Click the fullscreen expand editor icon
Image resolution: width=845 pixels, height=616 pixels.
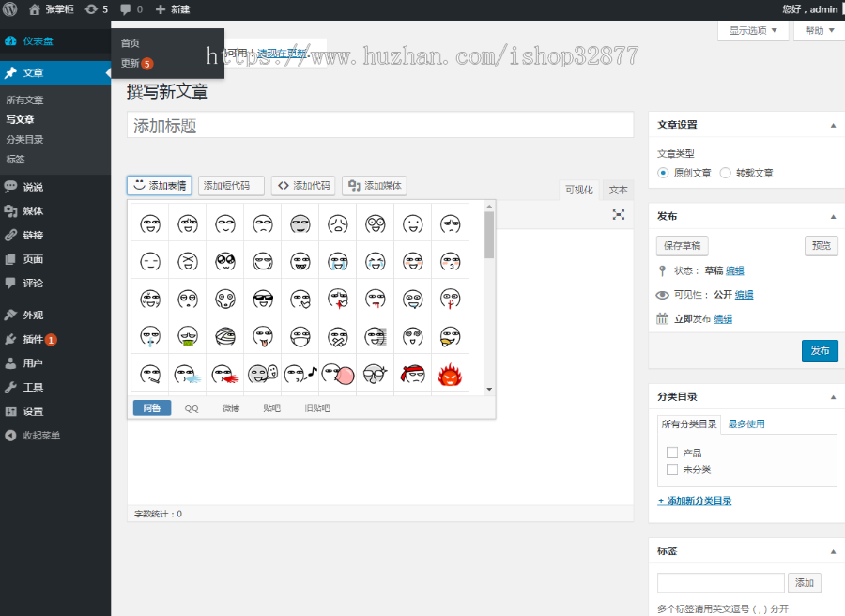pos(619,214)
